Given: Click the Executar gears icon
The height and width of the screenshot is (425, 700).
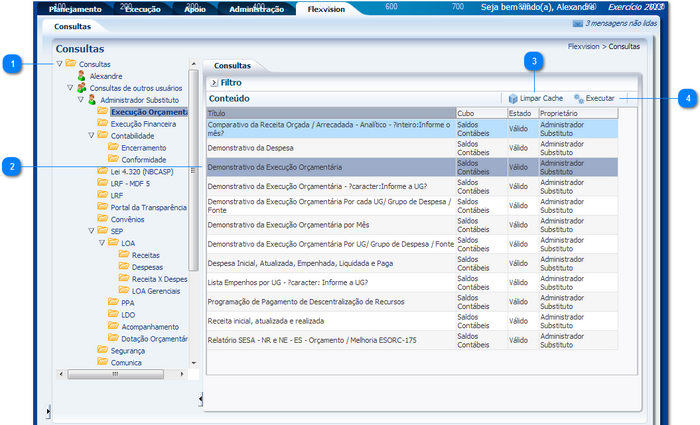Looking at the screenshot, I should pos(579,99).
